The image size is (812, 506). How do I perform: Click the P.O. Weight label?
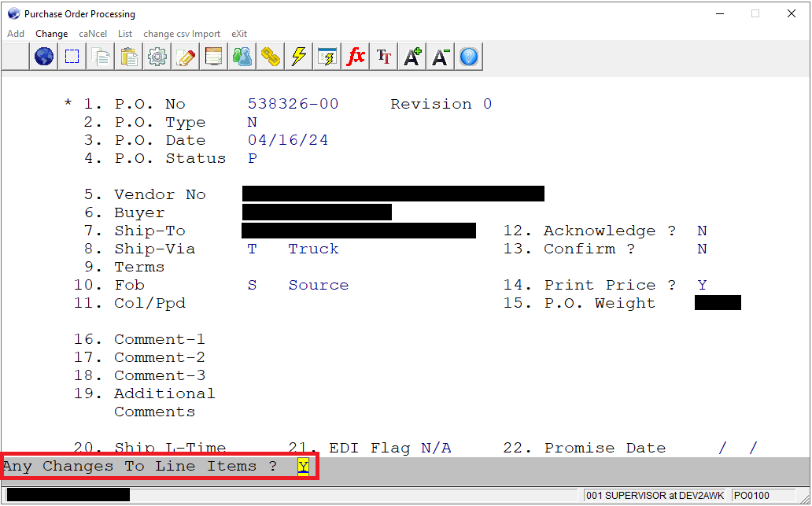click(600, 303)
